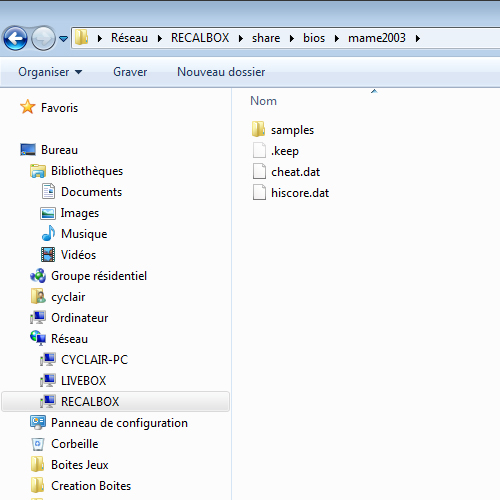This screenshot has height=500, width=500.
Task: Click the cyclair user folder icon
Action: (x=38, y=296)
